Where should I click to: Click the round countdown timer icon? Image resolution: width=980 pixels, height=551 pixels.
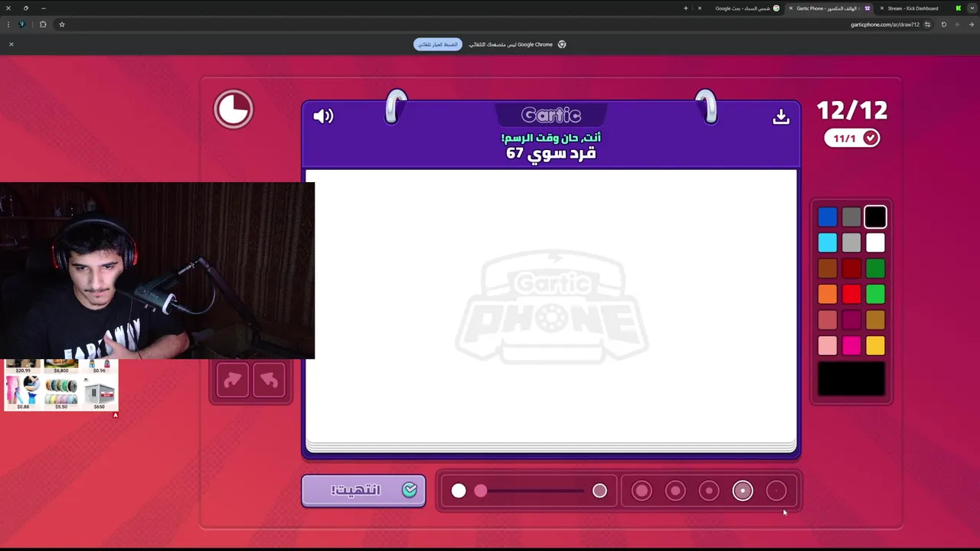pyautogui.click(x=234, y=109)
